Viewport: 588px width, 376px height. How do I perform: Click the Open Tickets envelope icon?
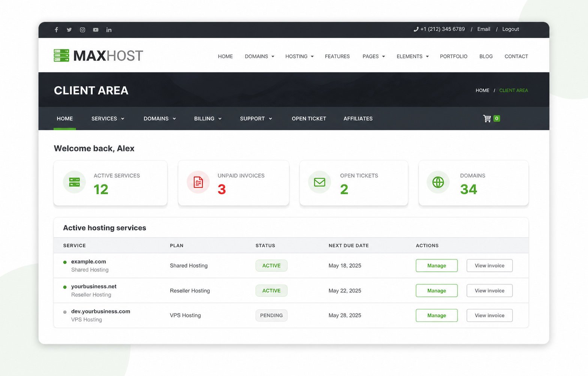[x=319, y=182]
